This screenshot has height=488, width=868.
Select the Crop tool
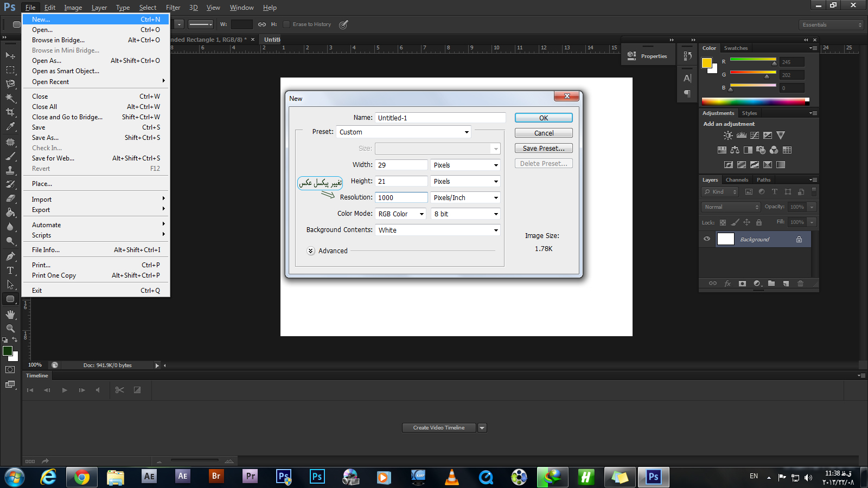10,112
